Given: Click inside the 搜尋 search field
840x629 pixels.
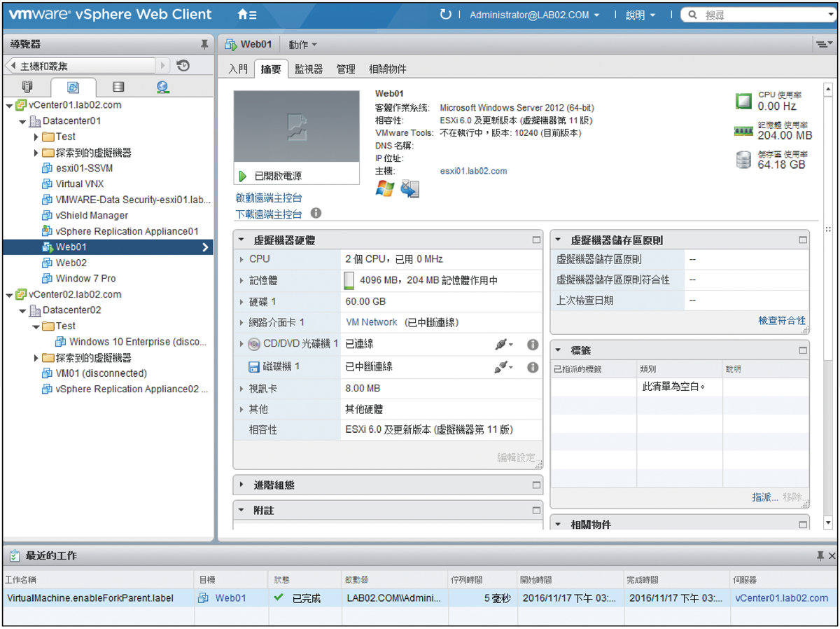Looking at the screenshot, I should pyautogui.click(x=763, y=15).
